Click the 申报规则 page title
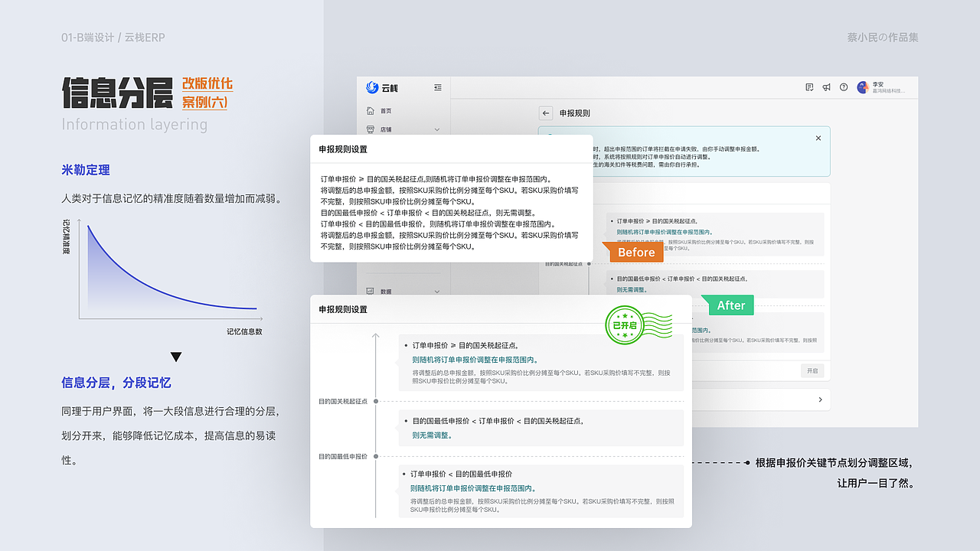980x551 pixels. click(x=575, y=113)
